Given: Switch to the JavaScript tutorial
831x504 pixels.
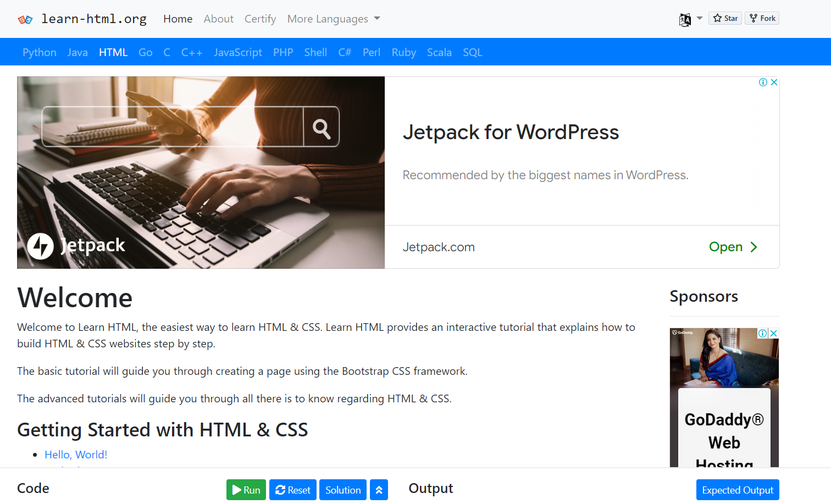Looking at the screenshot, I should 238,52.
